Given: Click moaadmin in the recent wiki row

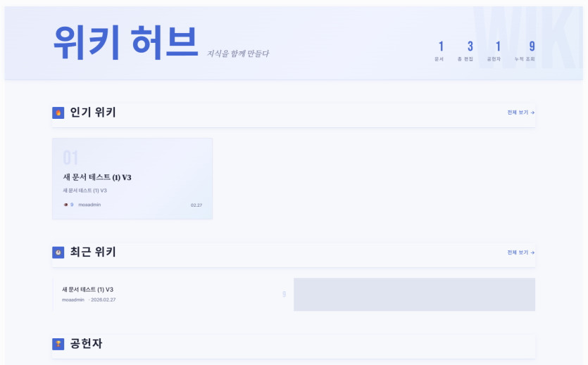Looking at the screenshot, I should click(73, 300).
